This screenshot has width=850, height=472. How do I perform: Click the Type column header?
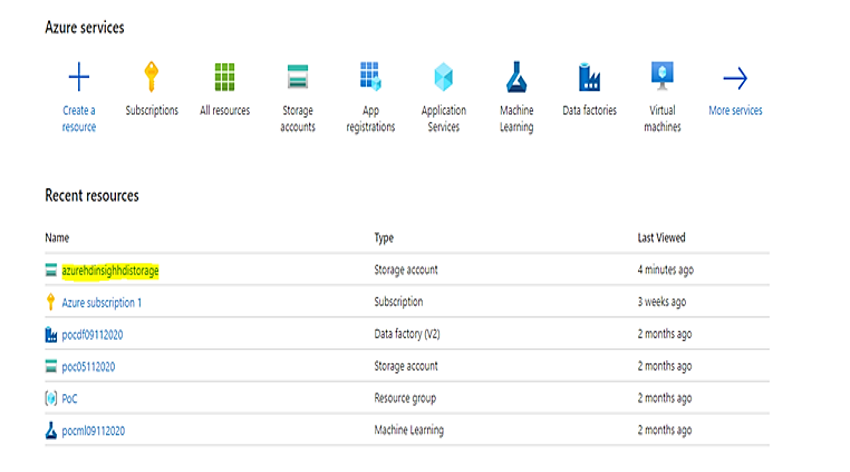point(384,238)
